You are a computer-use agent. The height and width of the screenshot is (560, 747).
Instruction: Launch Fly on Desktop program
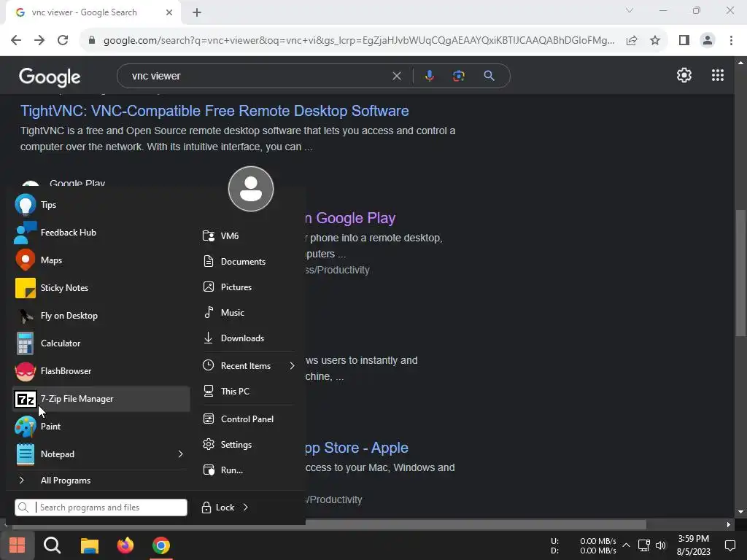point(101,315)
